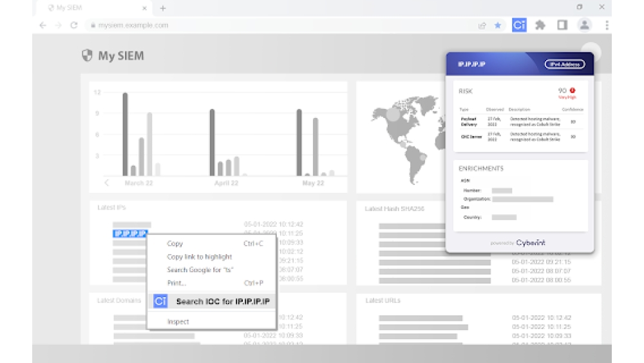Click the Latest IPs heading
Screen dimensions: 644x363
click(111, 207)
